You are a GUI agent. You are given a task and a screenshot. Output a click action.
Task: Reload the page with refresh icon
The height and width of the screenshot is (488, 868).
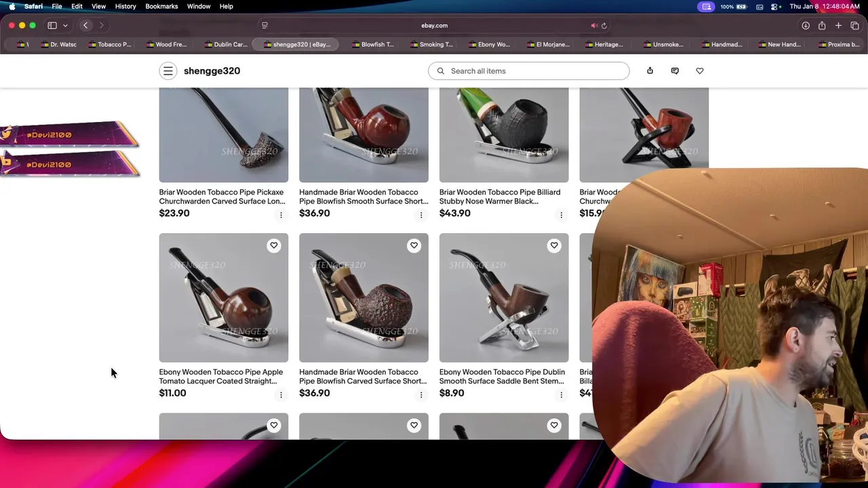604,26
